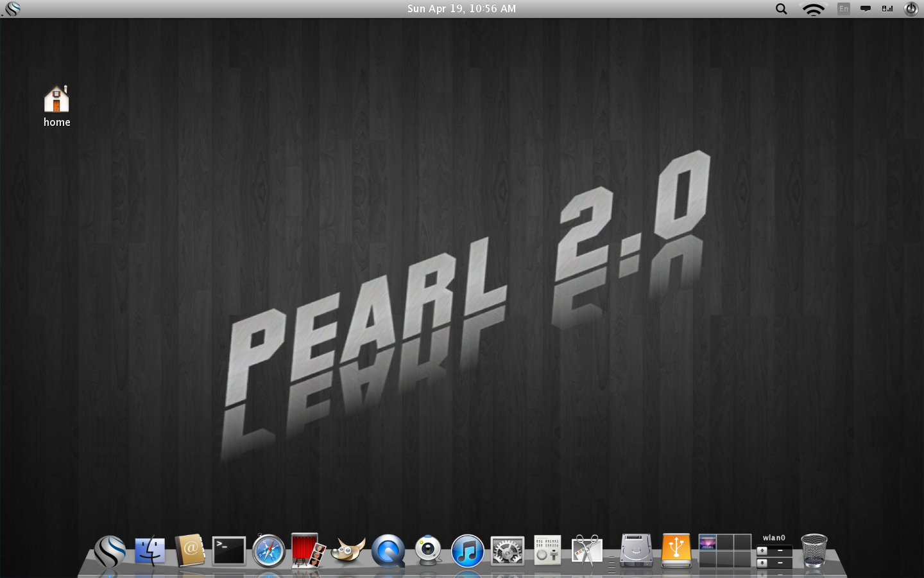Open the home folder desktop icon

click(x=56, y=106)
